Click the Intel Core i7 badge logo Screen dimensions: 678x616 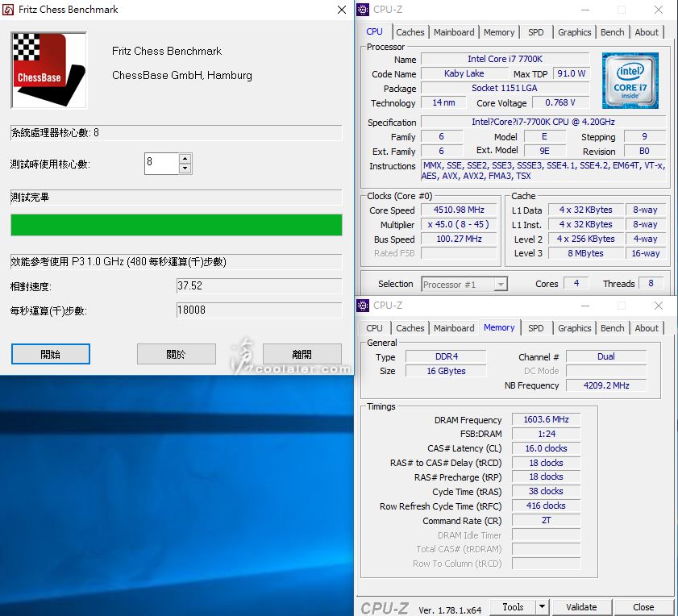pos(630,81)
